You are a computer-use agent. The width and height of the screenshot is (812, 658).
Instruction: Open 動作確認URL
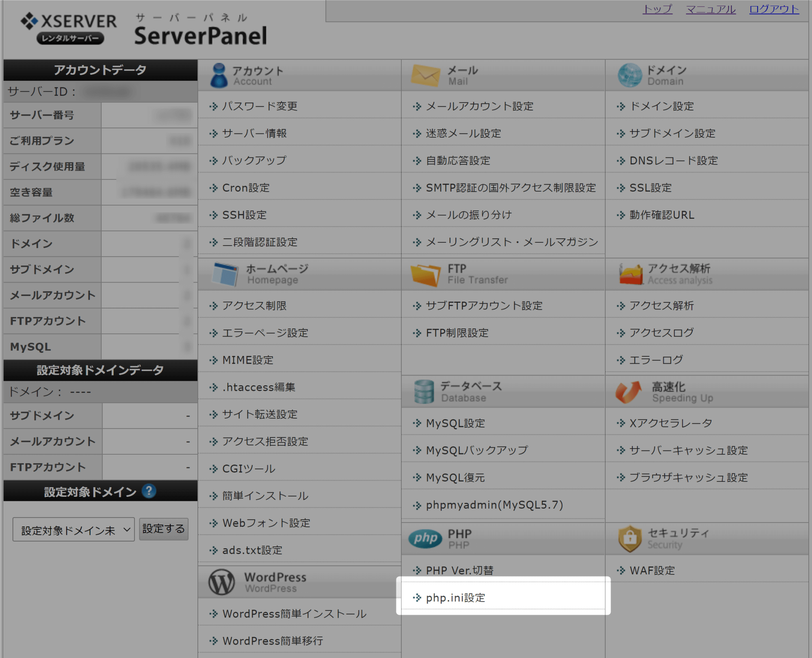[x=662, y=215]
